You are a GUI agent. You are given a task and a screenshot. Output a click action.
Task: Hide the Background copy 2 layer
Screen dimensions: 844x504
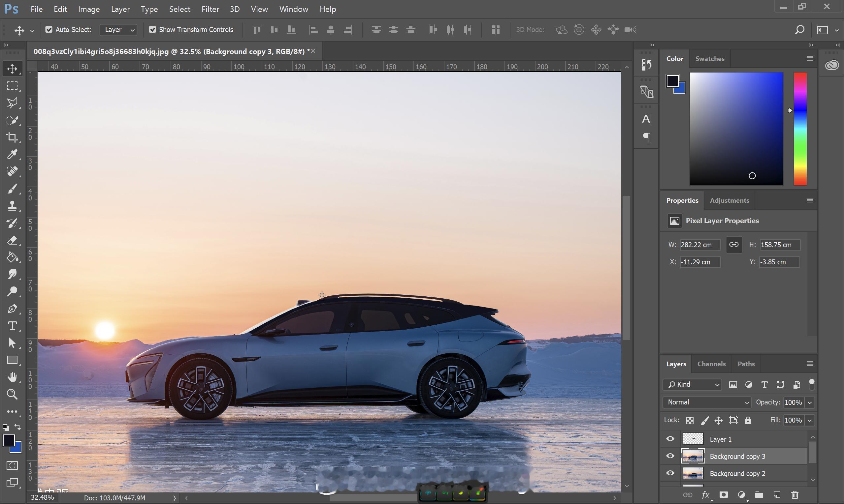coord(670,473)
